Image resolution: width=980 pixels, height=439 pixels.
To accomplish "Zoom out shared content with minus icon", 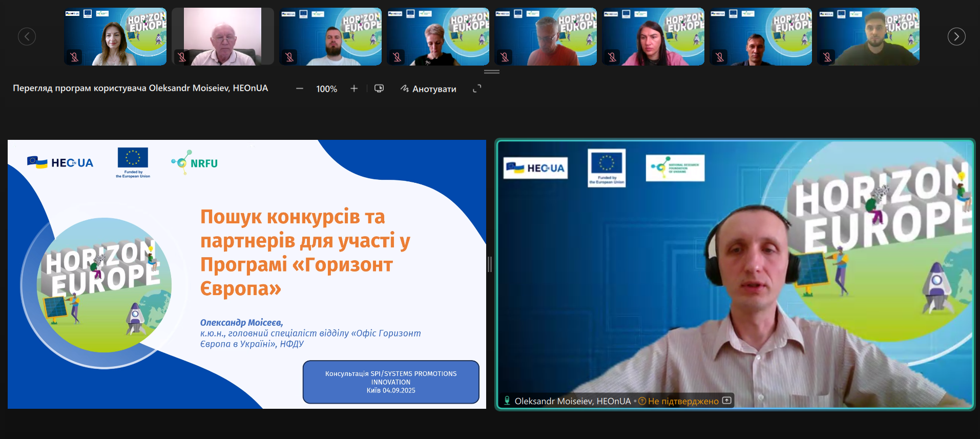I will tap(300, 89).
